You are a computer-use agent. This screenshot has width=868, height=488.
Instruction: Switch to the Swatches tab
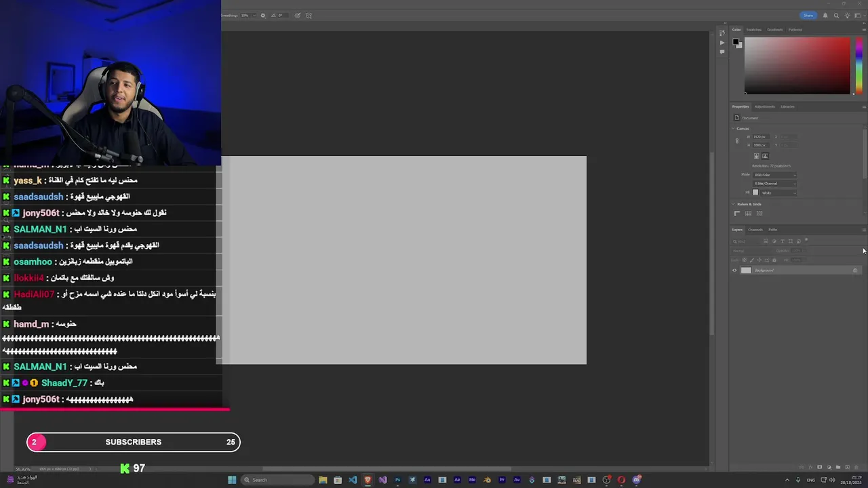pos(754,30)
